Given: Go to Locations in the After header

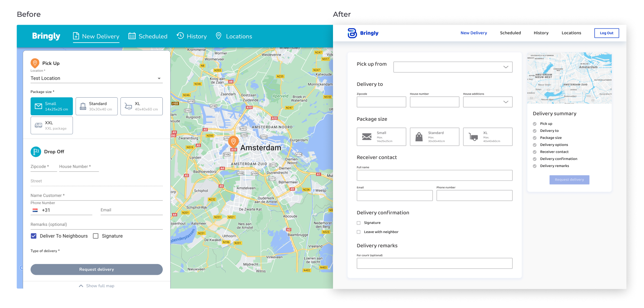Looking at the screenshot, I should tap(571, 33).
